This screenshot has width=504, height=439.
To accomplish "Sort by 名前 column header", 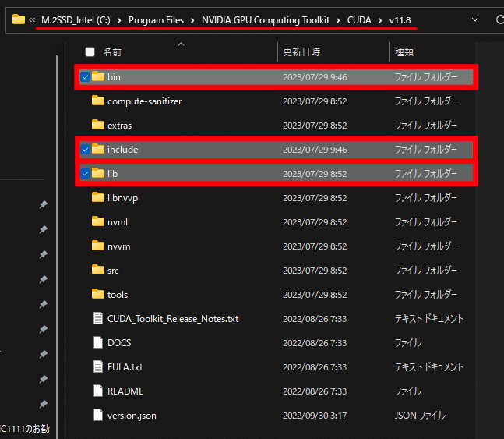I will 112,51.
